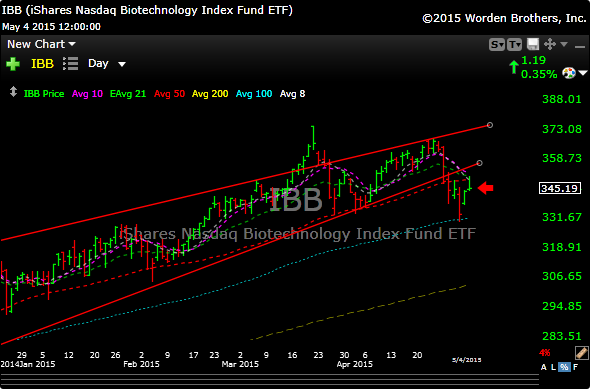Select the EAvg 21 indicator label
590x389 pixels.
[128, 94]
